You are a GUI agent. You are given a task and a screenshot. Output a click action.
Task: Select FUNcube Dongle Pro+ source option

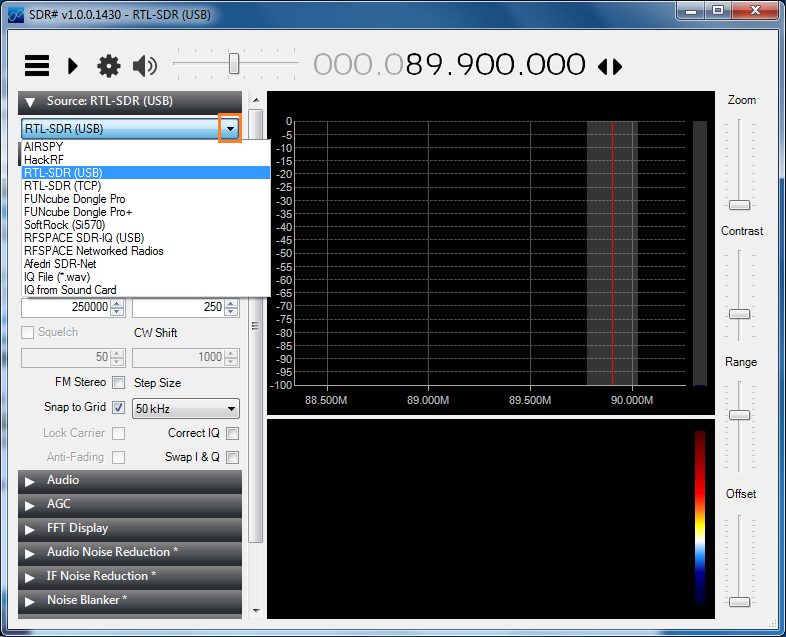pos(78,212)
